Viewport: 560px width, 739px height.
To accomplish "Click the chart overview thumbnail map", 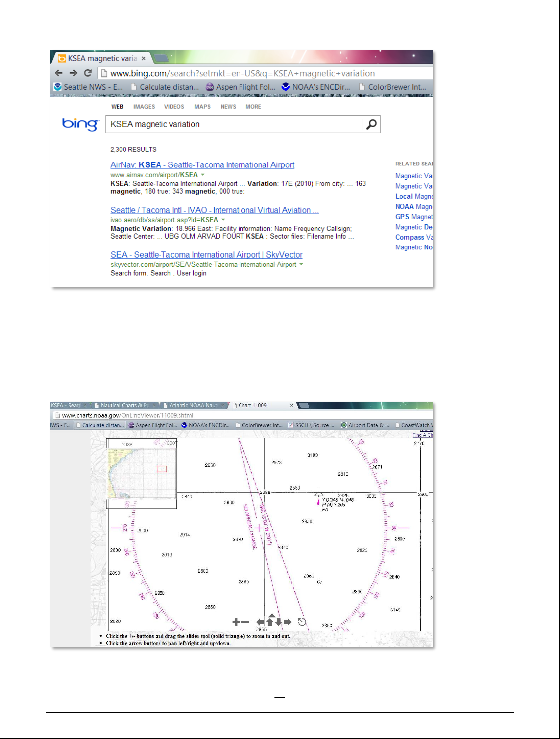I will [x=142, y=474].
